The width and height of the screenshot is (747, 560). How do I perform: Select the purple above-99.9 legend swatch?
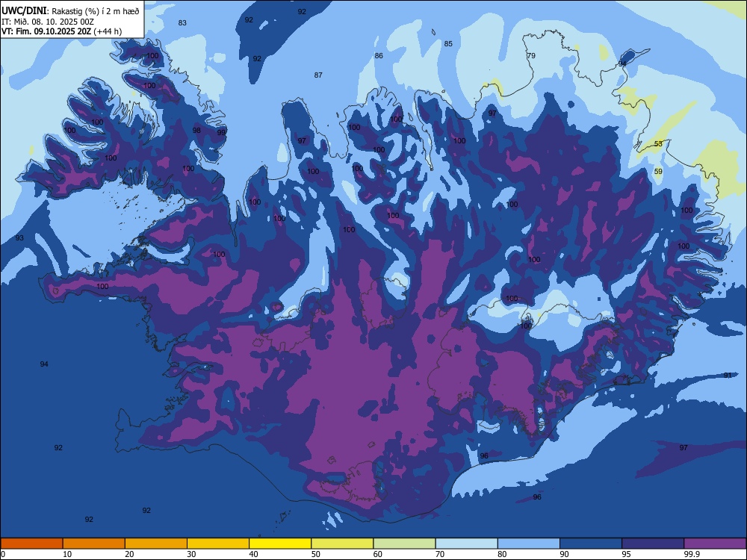(715, 544)
